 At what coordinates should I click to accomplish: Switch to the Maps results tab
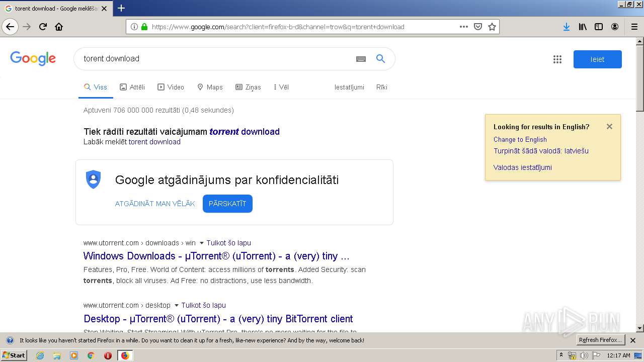point(210,87)
